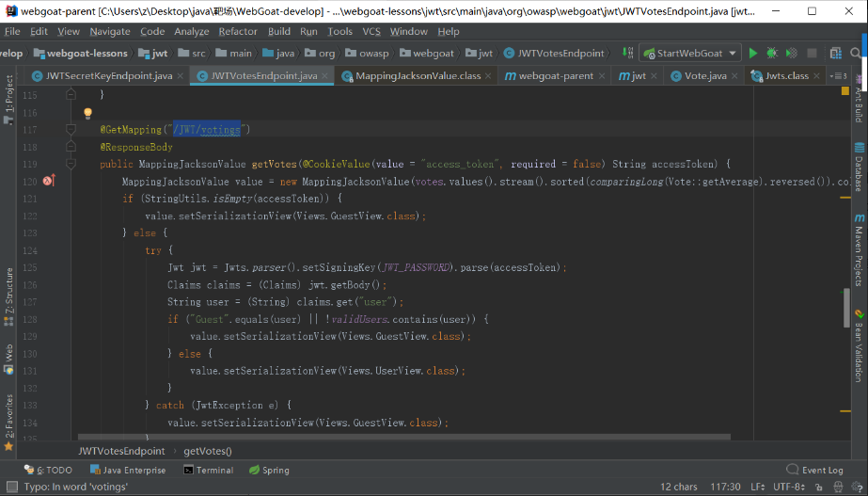Toggle tool window buttons square in status bar
The image size is (868, 496).
click(11, 487)
